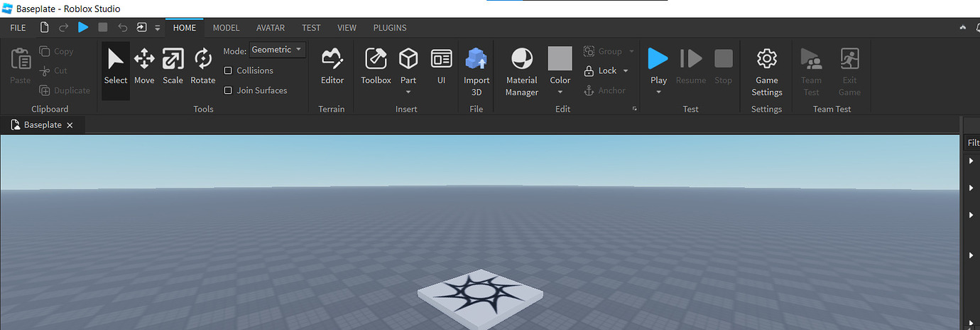Image resolution: width=980 pixels, height=330 pixels.
Task: Open the Color dropdown arrow
Action: [x=560, y=92]
